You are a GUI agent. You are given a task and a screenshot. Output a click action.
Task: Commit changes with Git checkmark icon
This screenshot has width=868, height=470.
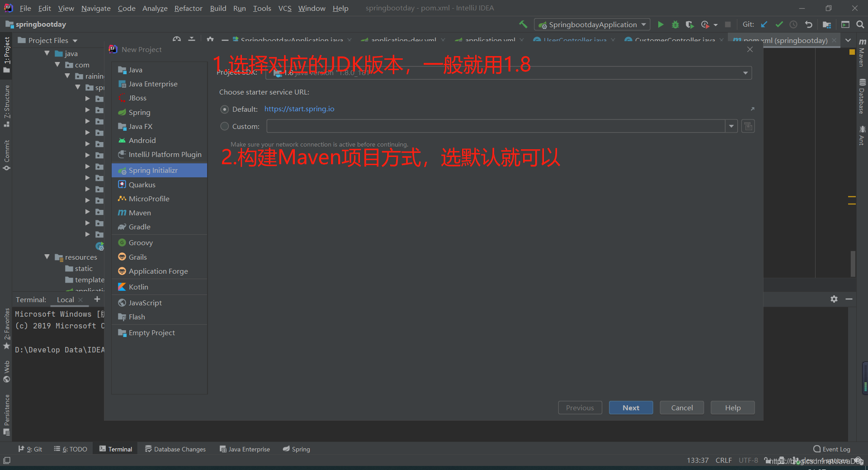pos(779,24)
